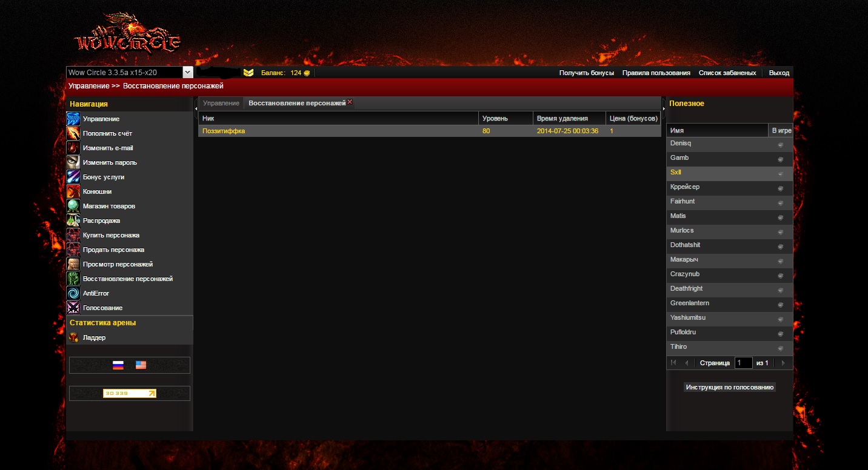Screen dimensions: 868x470
Task: Switch to the Управление tab
Action: (x=221, y=103)
